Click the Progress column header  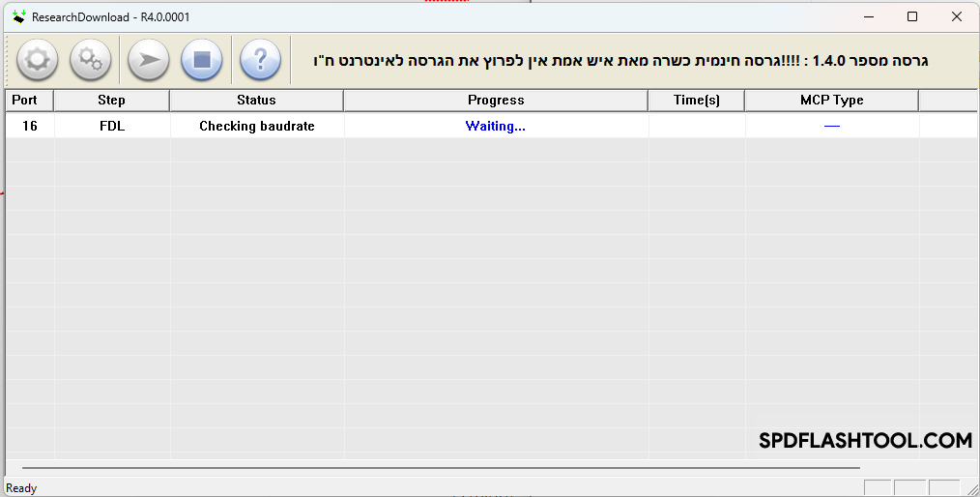(496, 101)
